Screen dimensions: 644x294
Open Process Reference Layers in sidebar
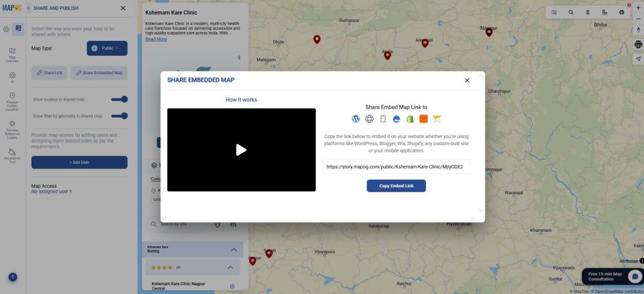click(x=13, y=130)
